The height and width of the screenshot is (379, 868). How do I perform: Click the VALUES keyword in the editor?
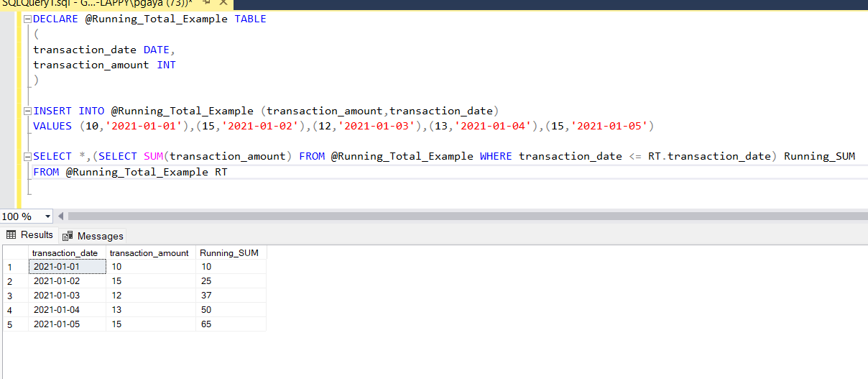(52, 126)
